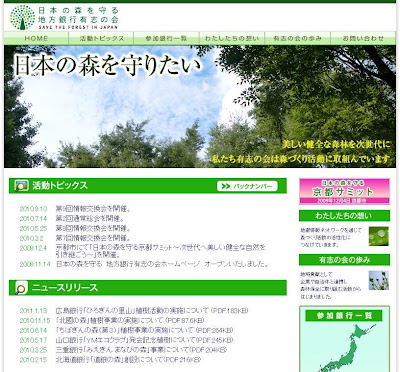The height and width of the screenshot is (372, 400).
Task: Click the date 2010.6.14 in news releases
Action: click(x=33, y=330)
